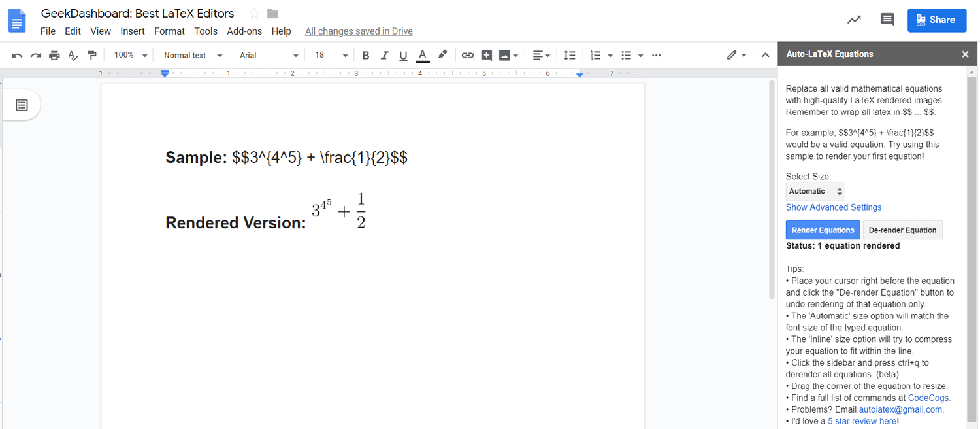Move document using folder icon

(x=272, y=14)
